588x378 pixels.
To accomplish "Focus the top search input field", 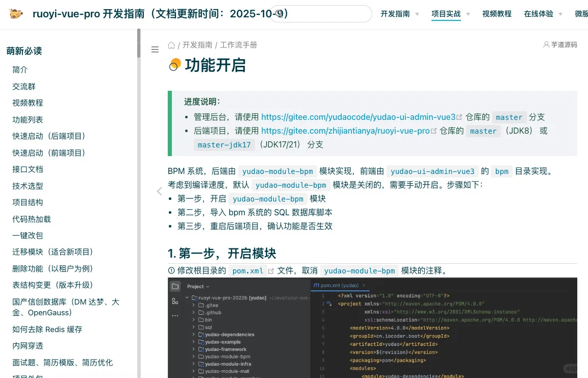I will coord(321,14).
